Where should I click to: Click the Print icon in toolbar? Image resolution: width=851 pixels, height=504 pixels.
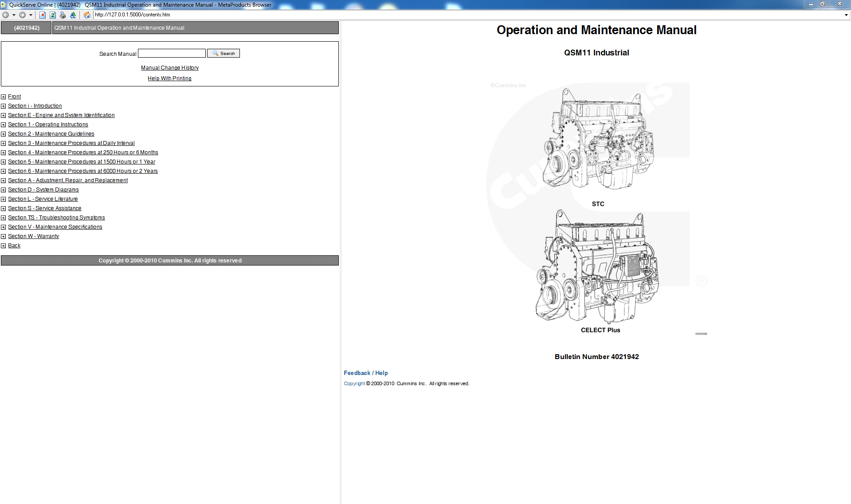(x=63, y=15)
